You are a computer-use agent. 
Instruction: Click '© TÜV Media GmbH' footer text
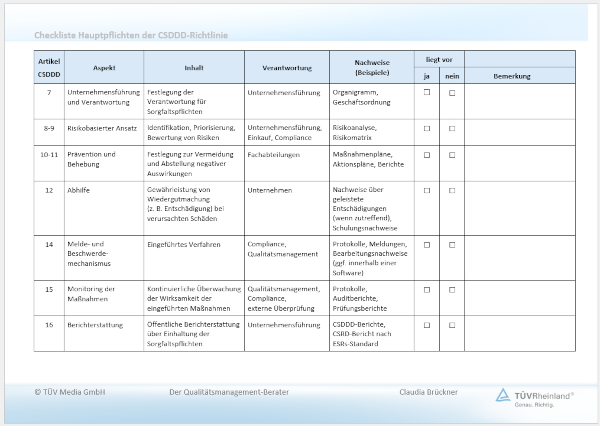click(70, 392)
